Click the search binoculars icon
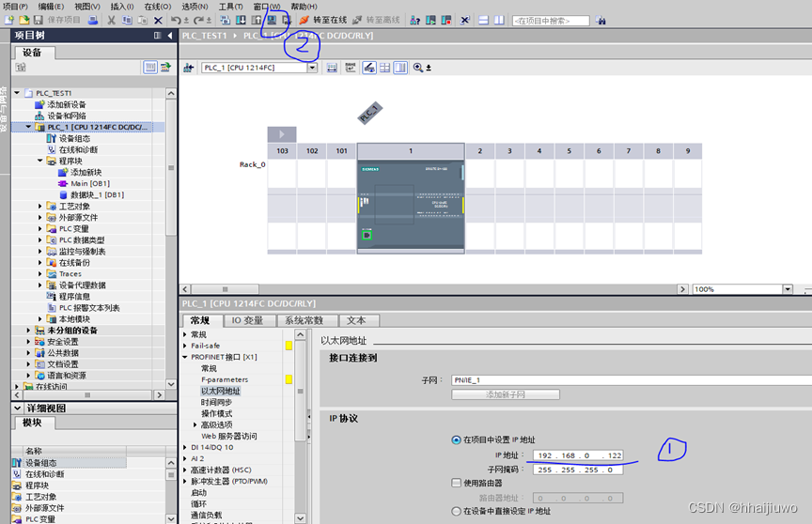The height and width of the screenshot is (524, 812). pyautogui.click(x=601, y=20)
